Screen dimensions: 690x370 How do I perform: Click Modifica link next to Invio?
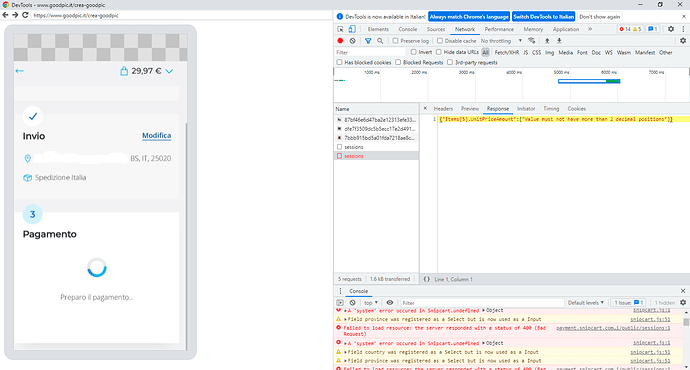coord(157,136)
